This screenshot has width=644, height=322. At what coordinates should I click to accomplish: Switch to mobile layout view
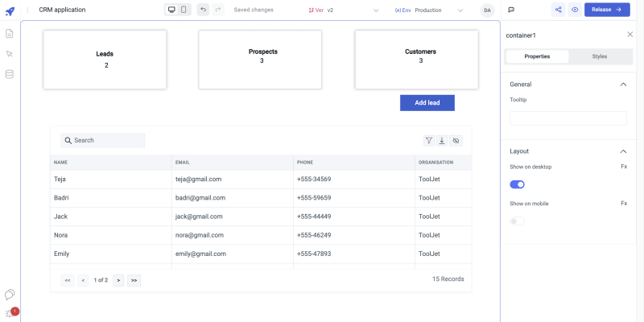[x=184, y=10]
